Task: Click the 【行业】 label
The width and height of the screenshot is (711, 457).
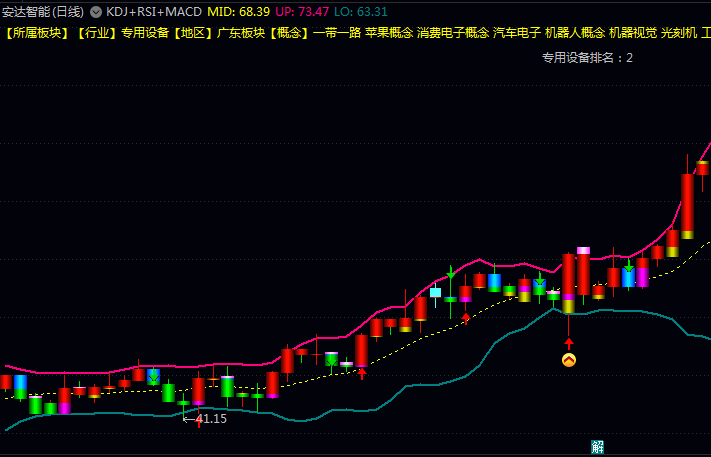Action: [97, 33]
